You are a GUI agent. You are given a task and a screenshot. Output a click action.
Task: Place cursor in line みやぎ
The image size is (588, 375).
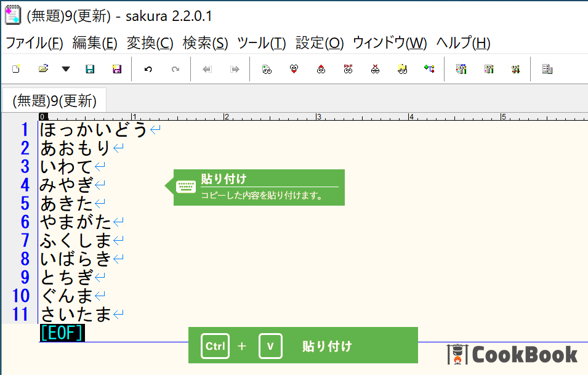coord(66,185)
